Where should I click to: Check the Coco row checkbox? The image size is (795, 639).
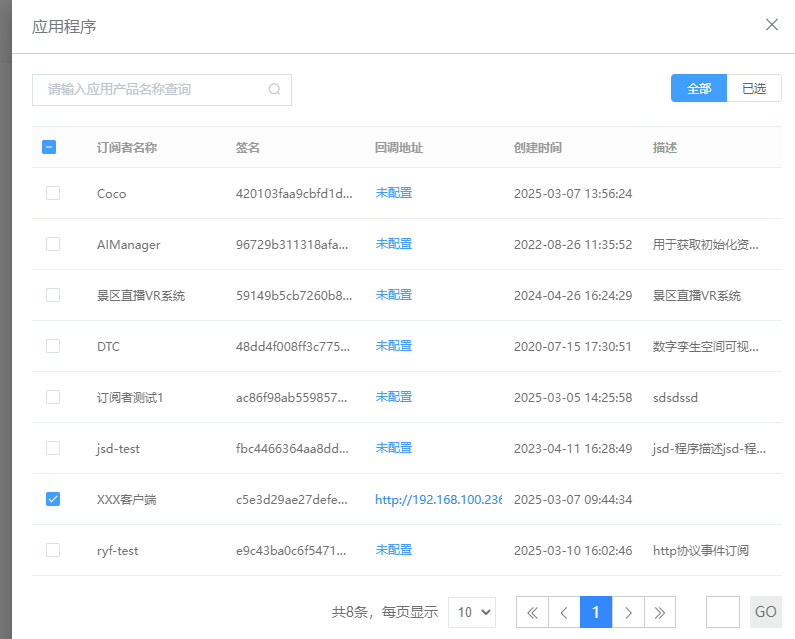click(x=53, y=193)
